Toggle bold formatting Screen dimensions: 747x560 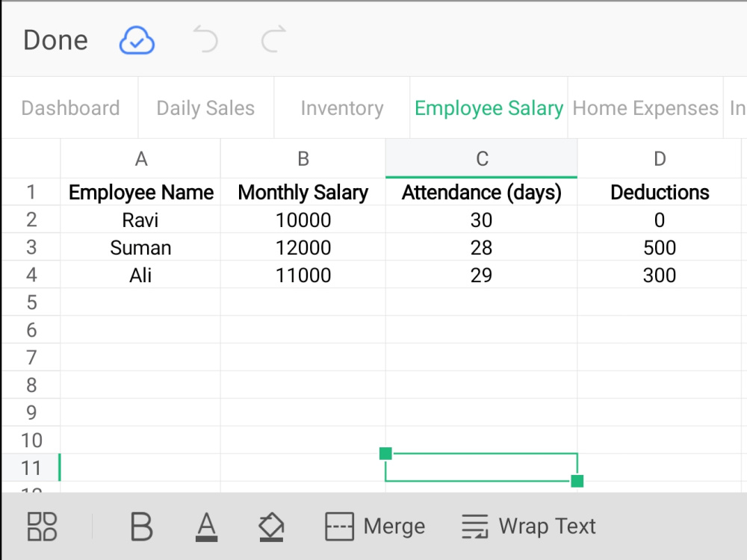141,526
